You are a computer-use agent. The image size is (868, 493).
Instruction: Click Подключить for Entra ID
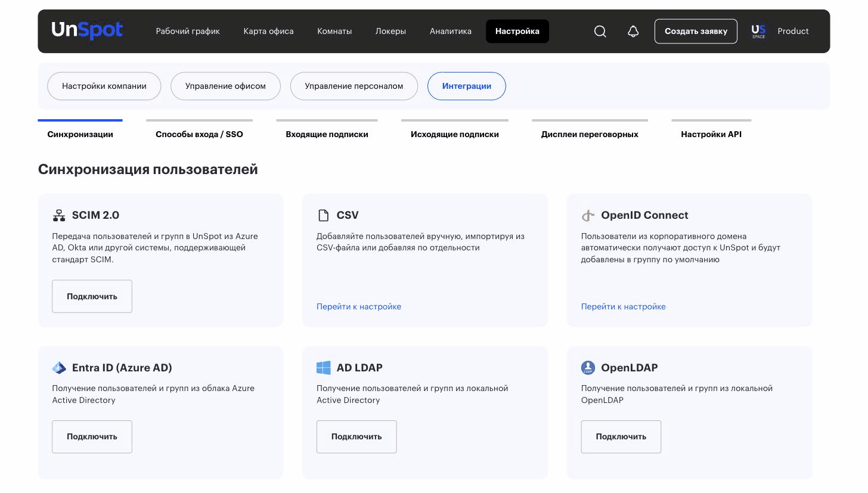pyautogui.click(x=92, y=436)
